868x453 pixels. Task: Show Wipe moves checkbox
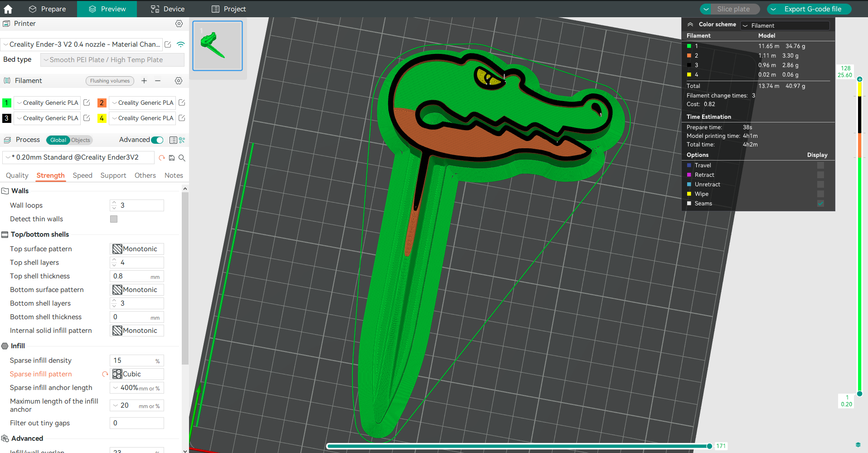coord(820,194)
